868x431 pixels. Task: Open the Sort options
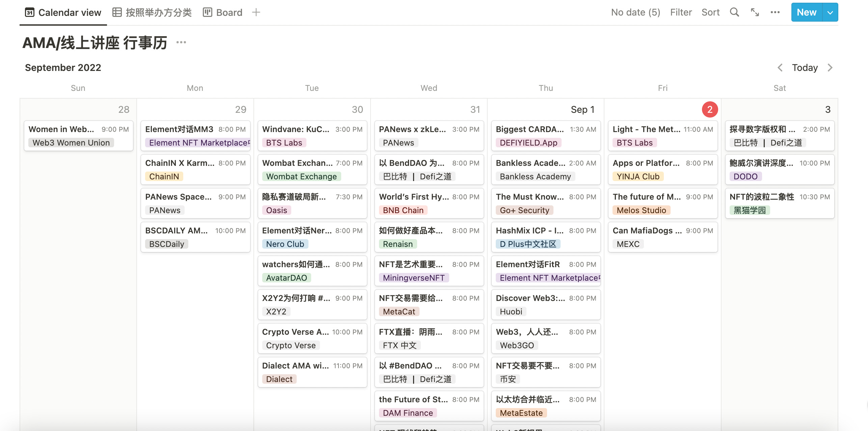710,12
